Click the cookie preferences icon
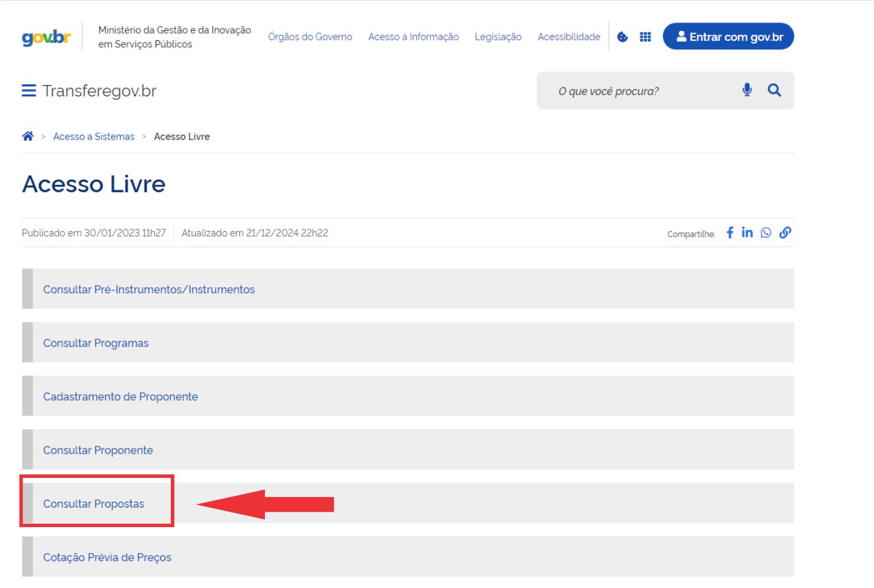874x588 pixels. point(623,37)
